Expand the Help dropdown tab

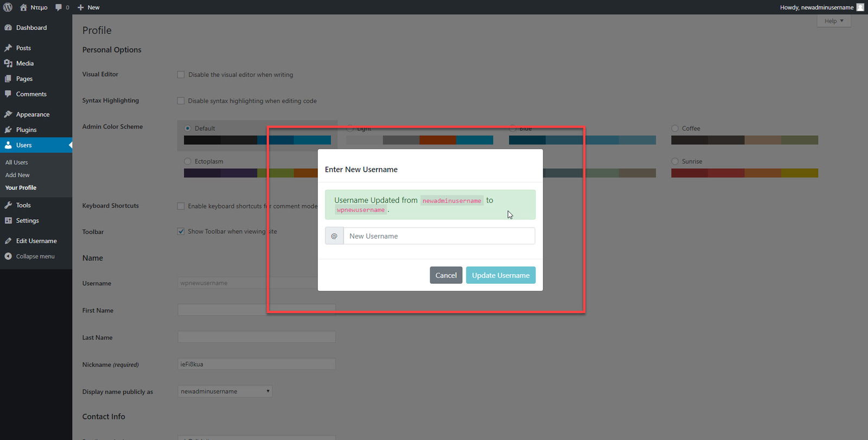[834, 21]
